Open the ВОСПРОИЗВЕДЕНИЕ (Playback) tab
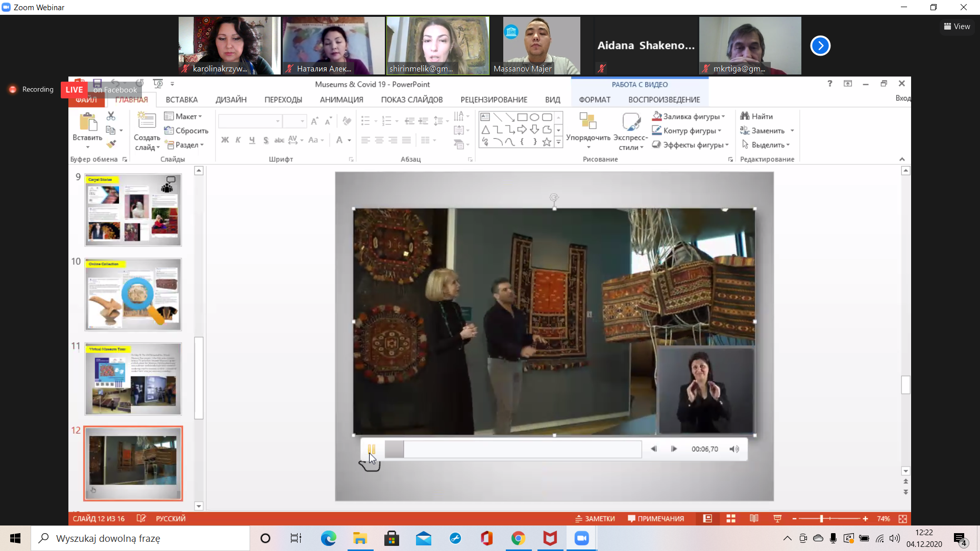The width and height of the screenshot is (980, 551). 664,99
